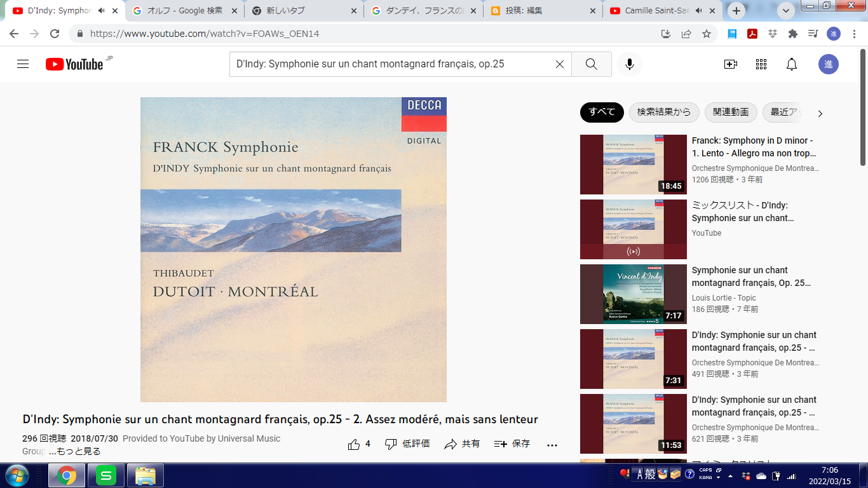Start voice search with the microphone
The height and width of the screenshot is (488, 868).
pos(630,64)
